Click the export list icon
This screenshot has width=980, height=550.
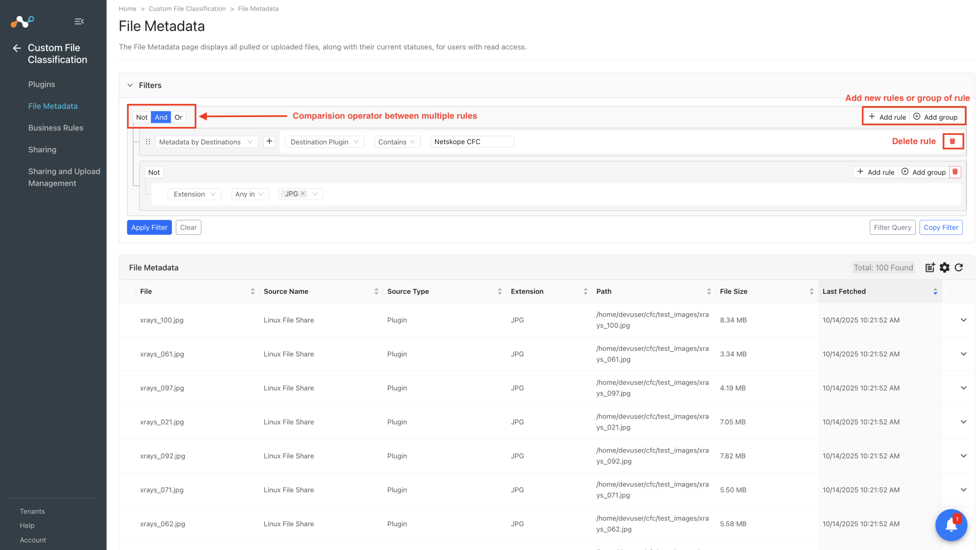pyautogui.click(x=930, y=268)
